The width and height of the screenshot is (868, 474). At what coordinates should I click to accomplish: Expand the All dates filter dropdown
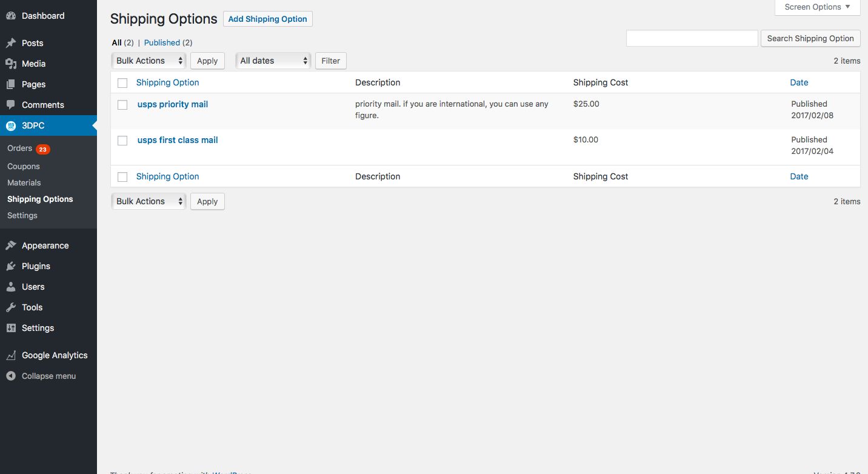click(273, 61)
